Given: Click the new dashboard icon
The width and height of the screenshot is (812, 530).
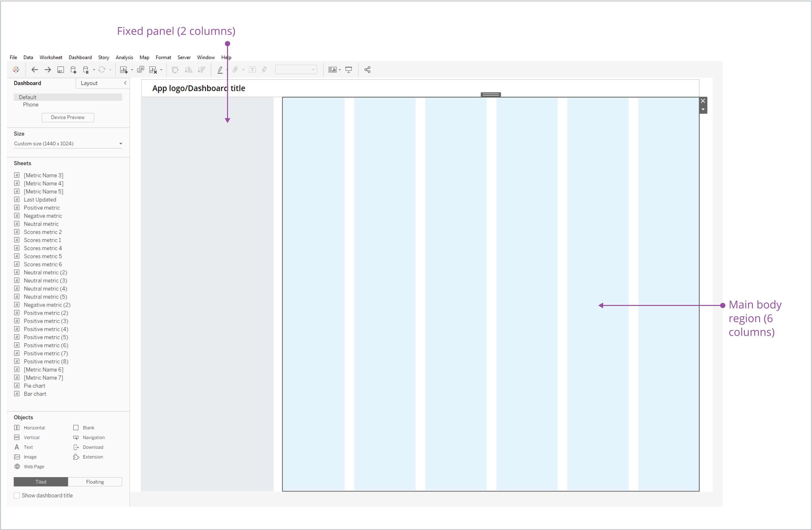Looking at the screenshot, I should click(124, 70).
